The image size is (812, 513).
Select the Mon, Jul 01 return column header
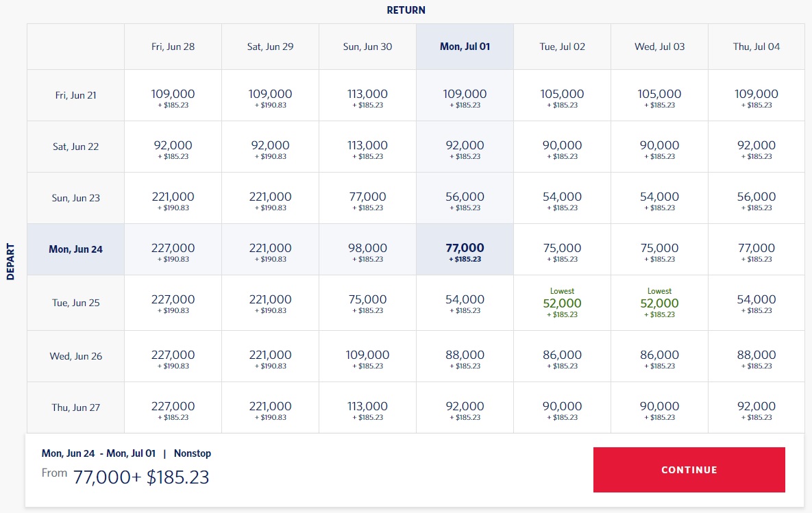(x=465, y=47)
